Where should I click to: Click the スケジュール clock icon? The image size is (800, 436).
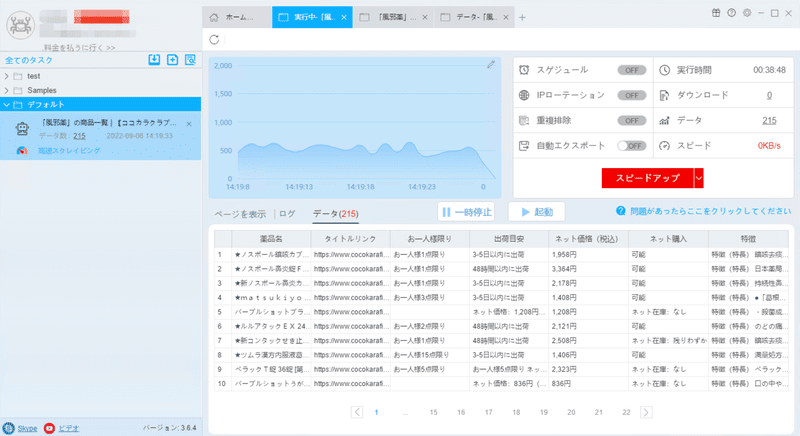524,70
